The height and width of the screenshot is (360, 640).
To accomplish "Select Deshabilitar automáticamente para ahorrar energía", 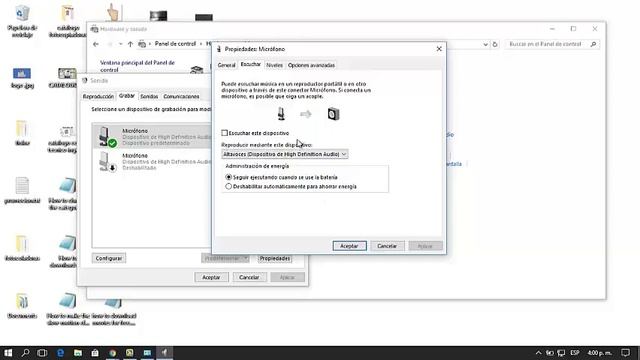I will [x=229, y=186].
